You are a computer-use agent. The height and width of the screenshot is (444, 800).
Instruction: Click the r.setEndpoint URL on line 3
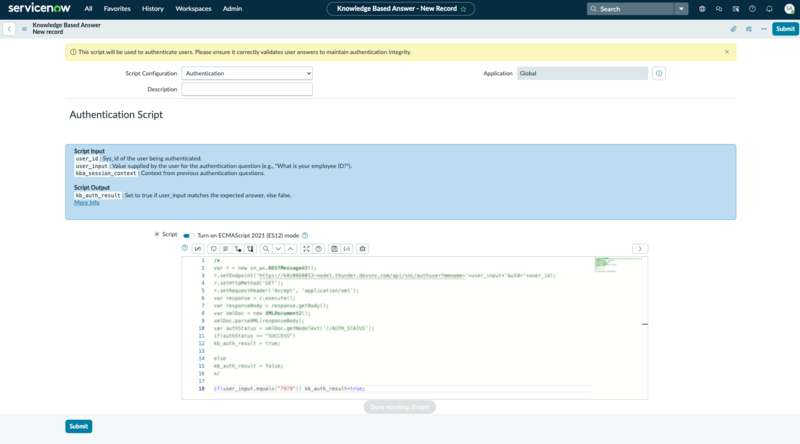click(x=362, y=276)
